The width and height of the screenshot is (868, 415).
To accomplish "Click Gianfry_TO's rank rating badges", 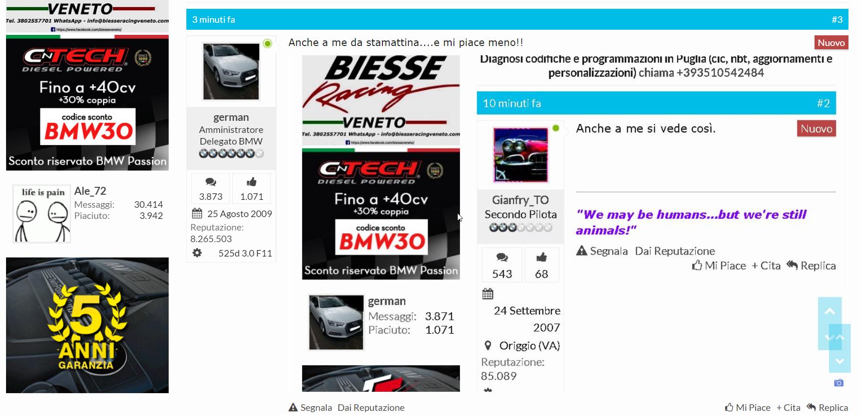I will (x=520, y=227).
